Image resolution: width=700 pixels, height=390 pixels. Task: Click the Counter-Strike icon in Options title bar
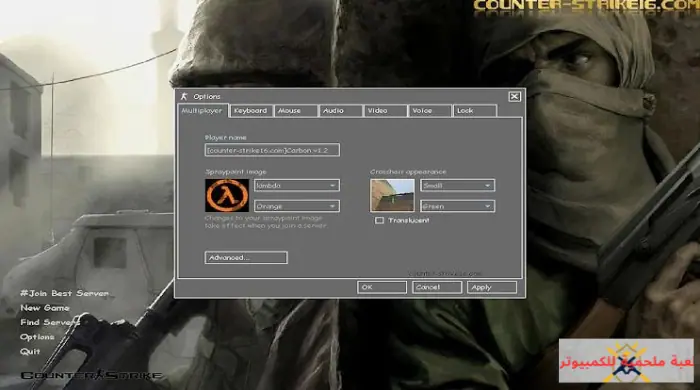click(x=184, y=96)
